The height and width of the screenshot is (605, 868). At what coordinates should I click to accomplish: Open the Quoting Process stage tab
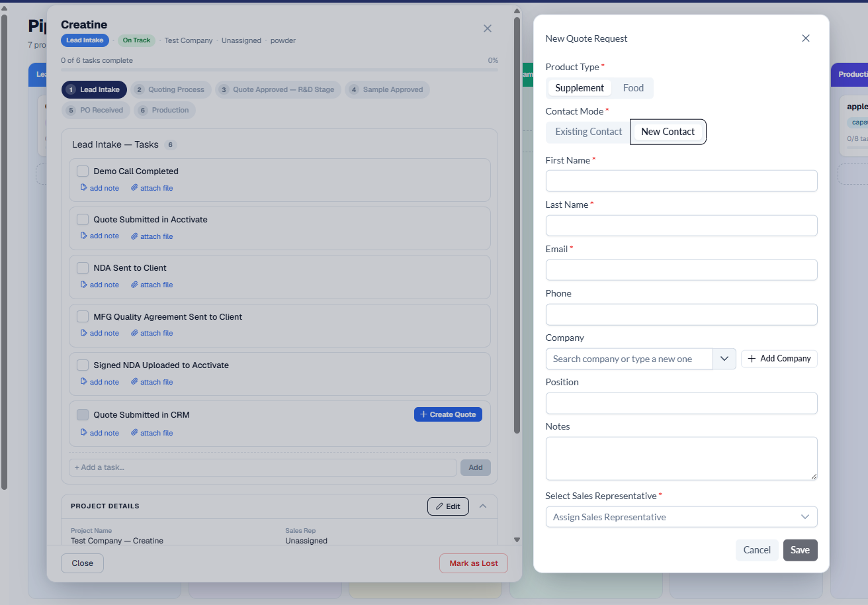(171, 90)
